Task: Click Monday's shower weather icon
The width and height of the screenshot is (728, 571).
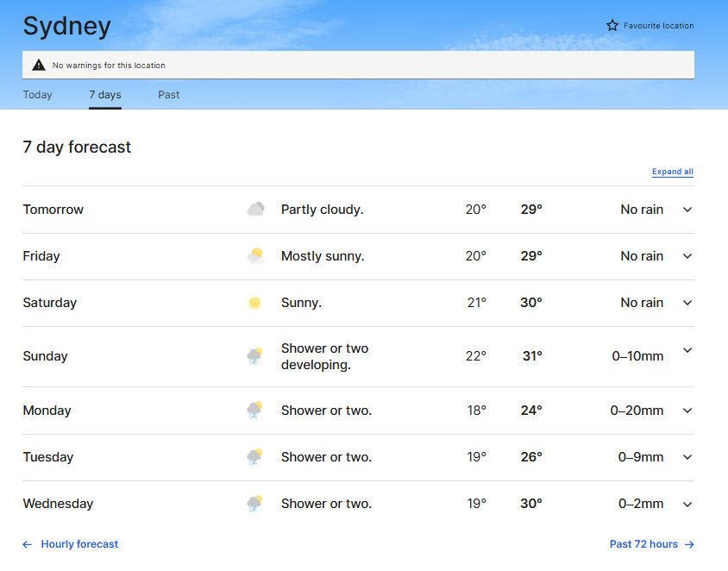Action: click(x=254, y=411)
